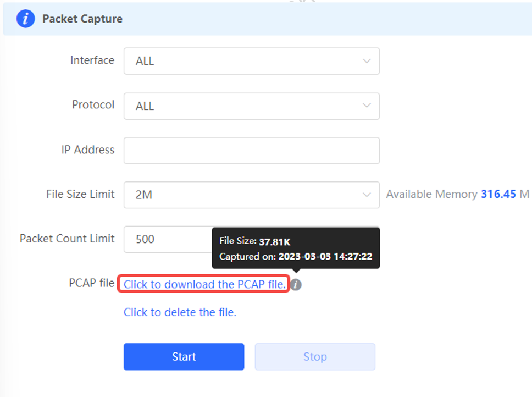Click the PCAP file label
532x397 pixels.
(92, 283)
